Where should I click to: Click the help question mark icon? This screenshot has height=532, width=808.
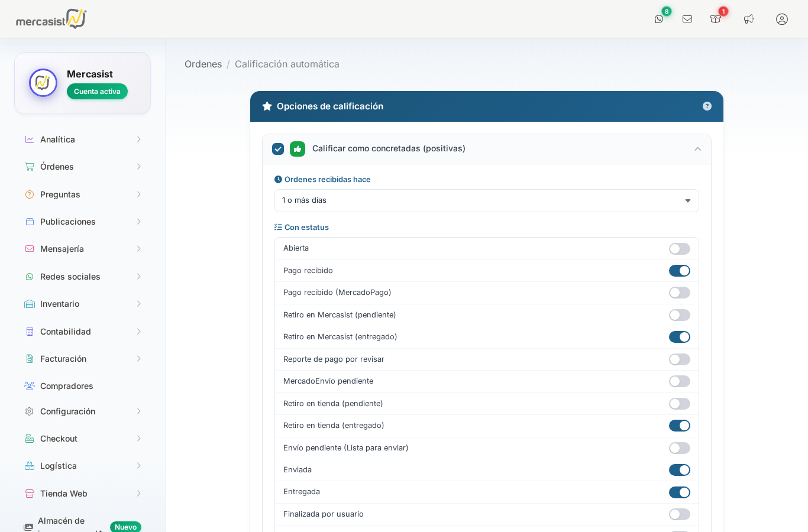[707, 106]
